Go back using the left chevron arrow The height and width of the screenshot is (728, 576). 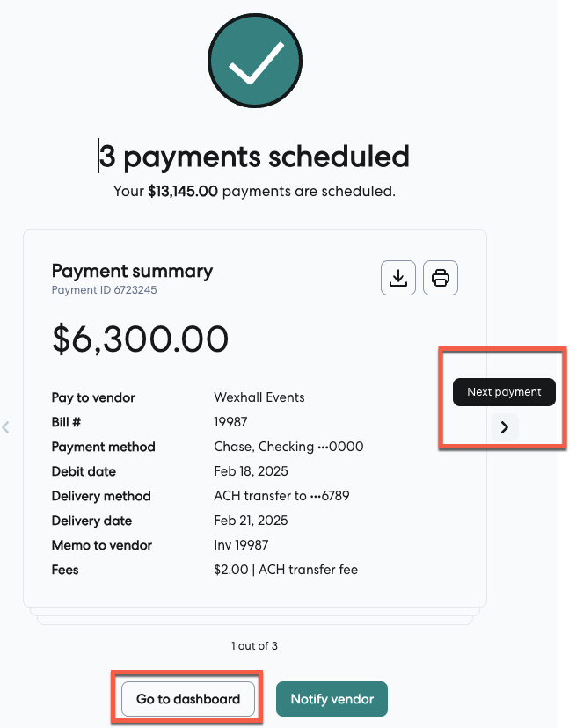[x=6, y=428]
